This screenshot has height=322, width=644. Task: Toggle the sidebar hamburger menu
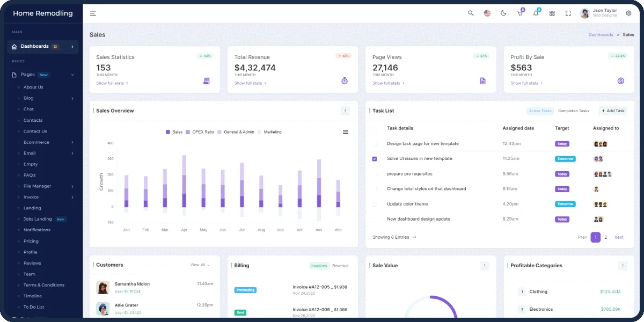pyautogui.click(x=93, y=13)
